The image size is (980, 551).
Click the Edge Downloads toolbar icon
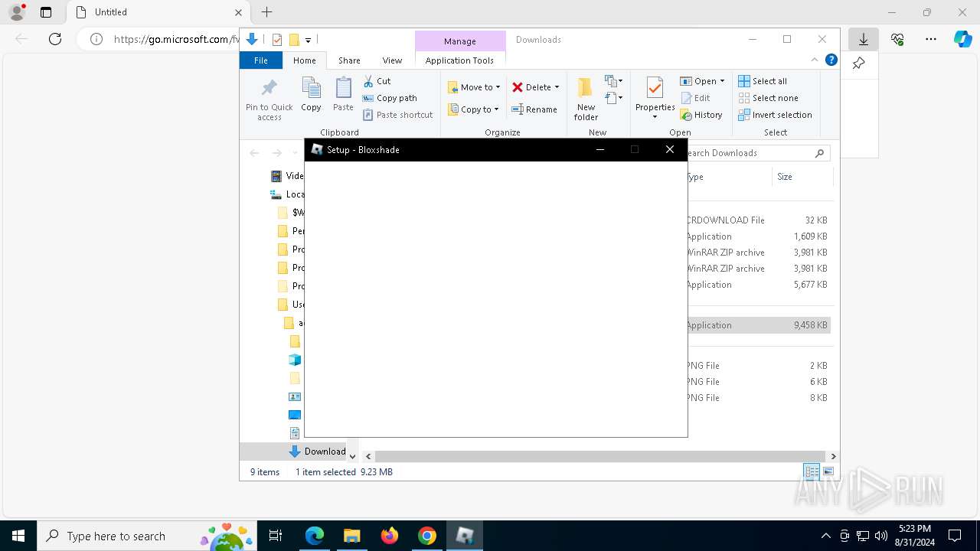coord(864,39)
